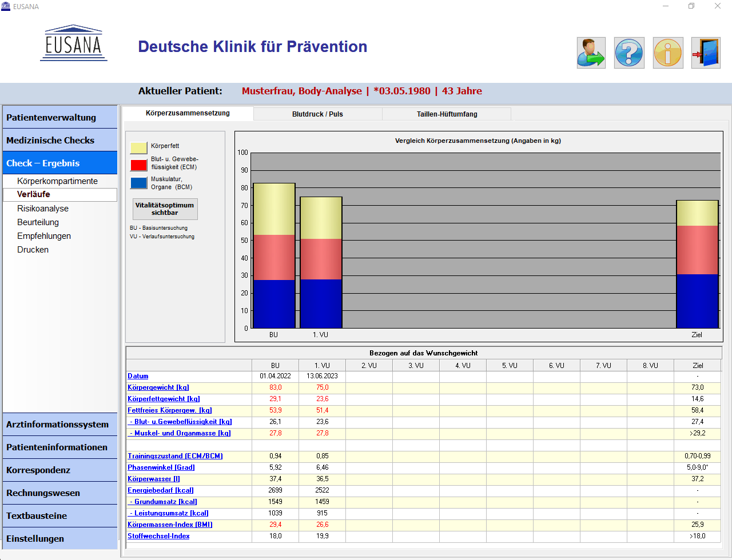The width and height of the screenshot is (732, 560).
Task: Select Risikoanalyse in sidebar
Action: coord(43,209)
